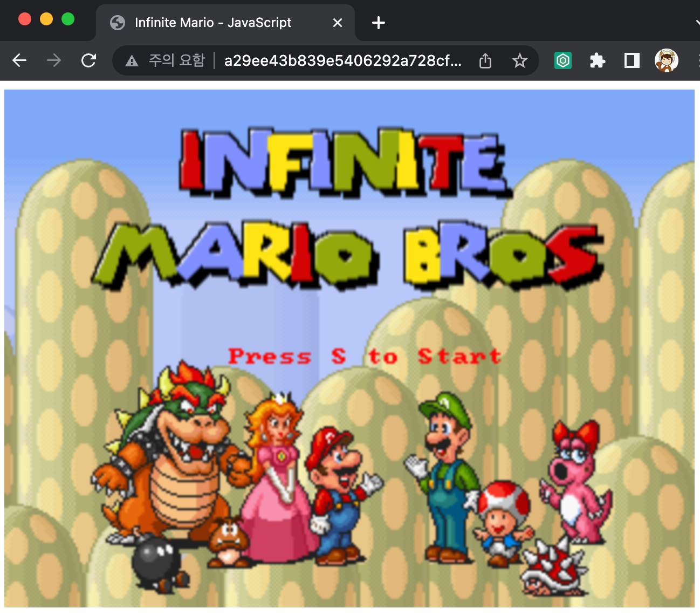Open the Extensions puzzle piece menu
Screen dimensions: 700x615
tap(598, 60)
